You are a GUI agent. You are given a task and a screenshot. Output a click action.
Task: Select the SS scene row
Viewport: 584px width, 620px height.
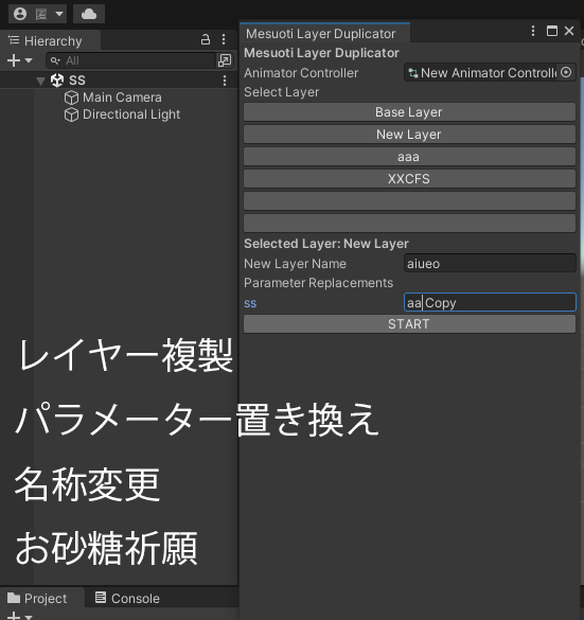point(119,80)
